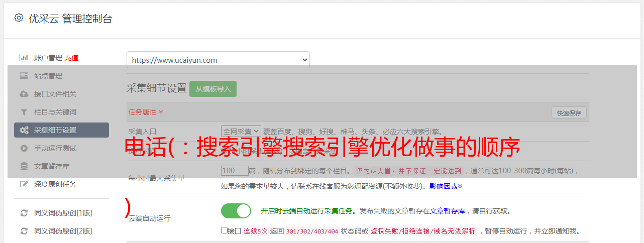Viewport: 644px width, 243px height.
Task: Open 深度原创任务 in the sidebar
Action: pyautogui.click(x=55, y=184)
